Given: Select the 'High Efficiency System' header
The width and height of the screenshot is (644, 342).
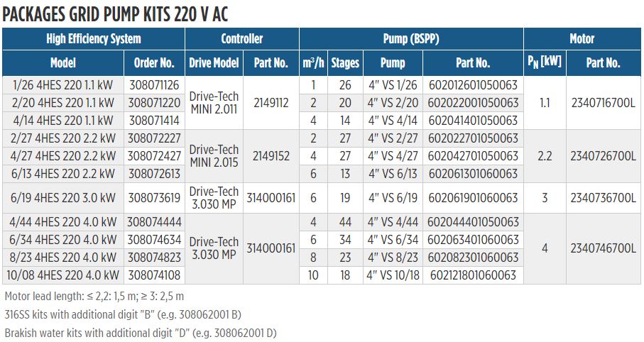Looking at the screenshot, I should click(93, 38).
